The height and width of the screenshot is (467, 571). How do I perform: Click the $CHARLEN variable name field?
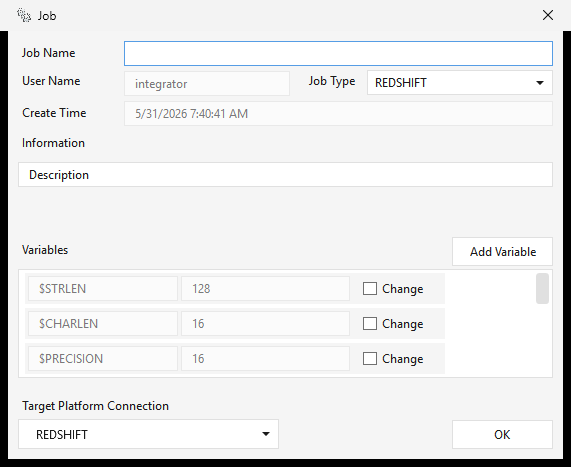[103, 323]
